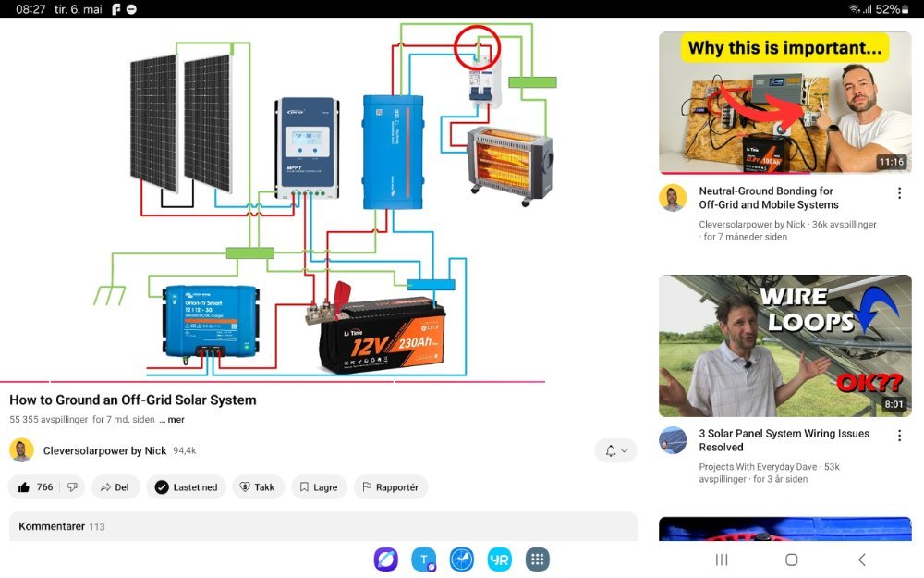The width and height of the screenshot is (924, 578).
Task: Open Cleversolarpower by Nick channel name
Action: [105, 450]
